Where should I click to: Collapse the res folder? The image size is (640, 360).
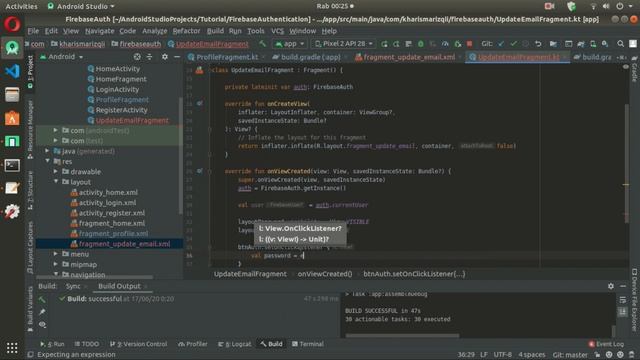coord(47,161)
